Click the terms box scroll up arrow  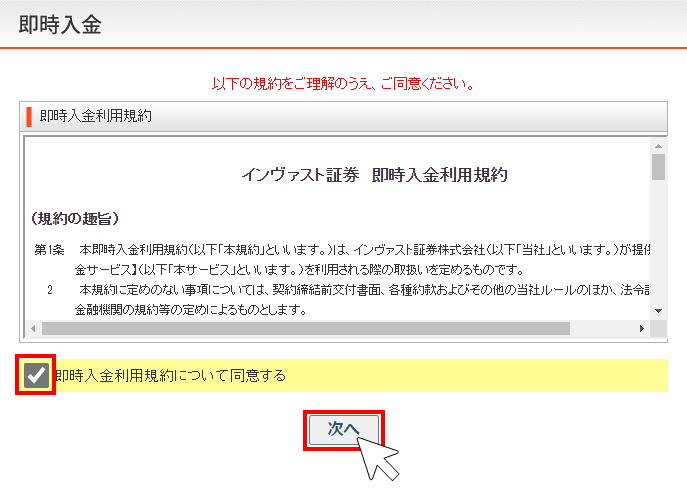click(658, 146)
